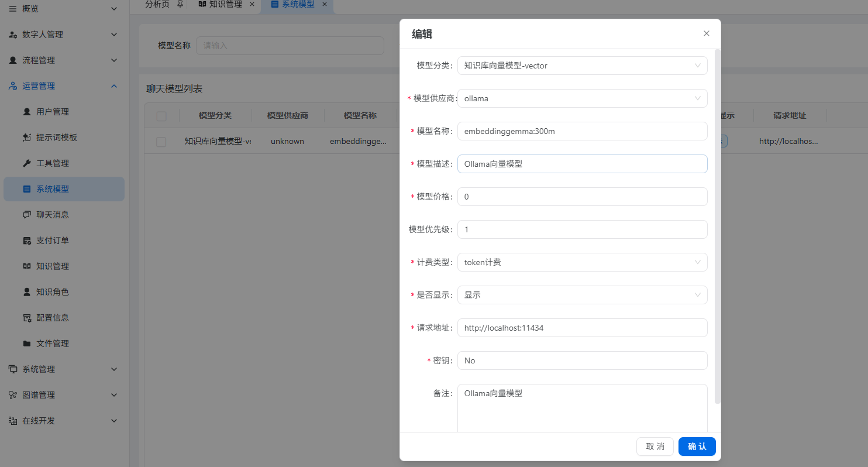868x467 pixels.
Task: Click the 确认 confirm button
Action: click(x=697, y=447)
